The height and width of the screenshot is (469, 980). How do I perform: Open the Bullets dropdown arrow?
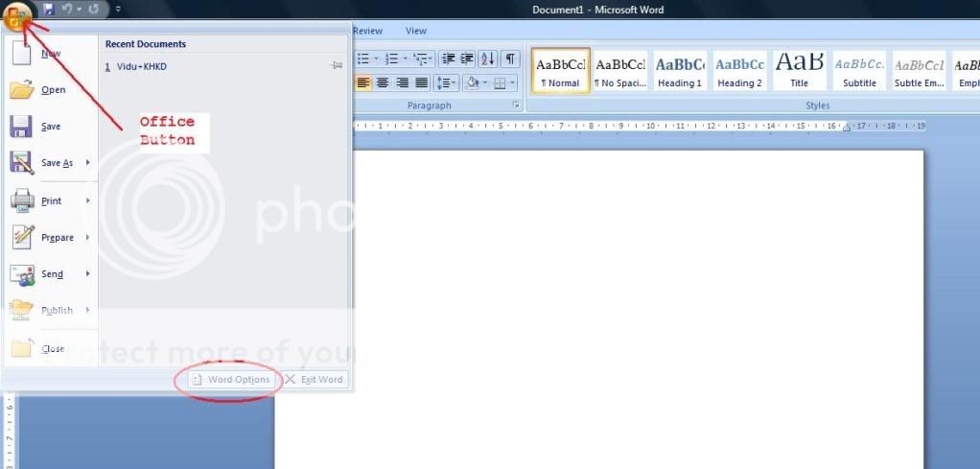(x=376, y=59)
